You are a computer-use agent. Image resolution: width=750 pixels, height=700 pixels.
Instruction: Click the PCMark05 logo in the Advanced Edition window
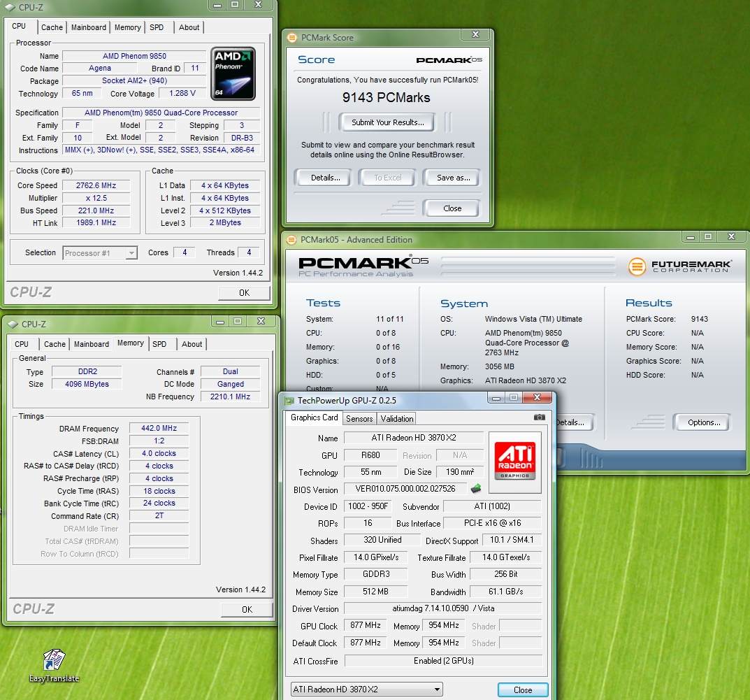(363, 266)
